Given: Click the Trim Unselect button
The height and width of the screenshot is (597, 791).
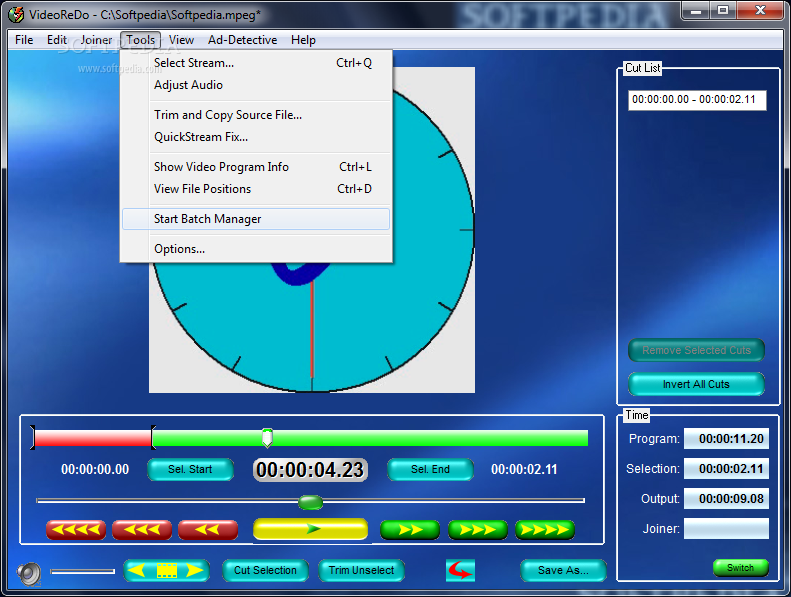Looking at the screenshot, I should click(x=361, y=570).
